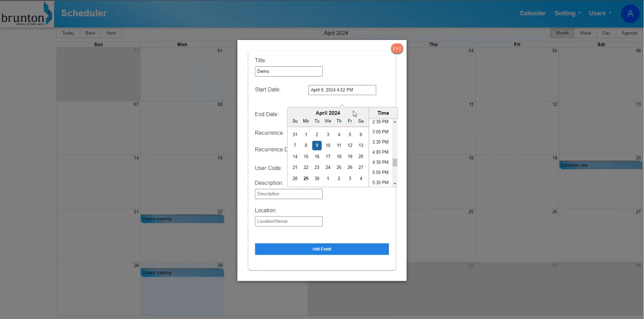Viewport: 644px width, 319px height.
Task: Click the user profile avatar icon
Action: 630,14
